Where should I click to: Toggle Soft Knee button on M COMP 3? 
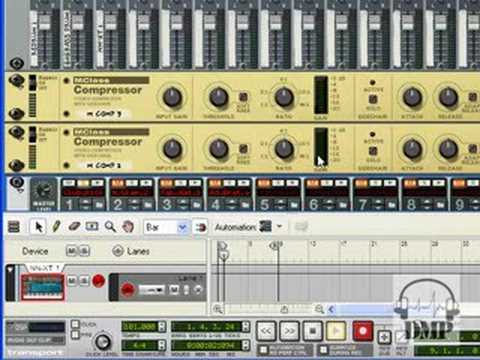243,97
